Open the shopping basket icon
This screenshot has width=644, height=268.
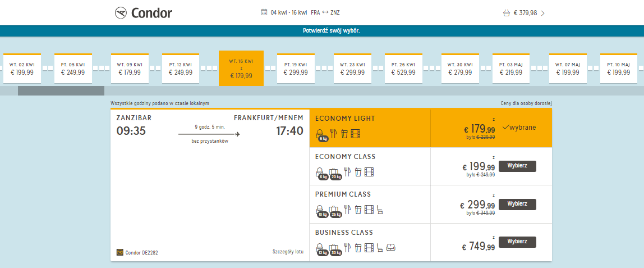click(506, 13)
